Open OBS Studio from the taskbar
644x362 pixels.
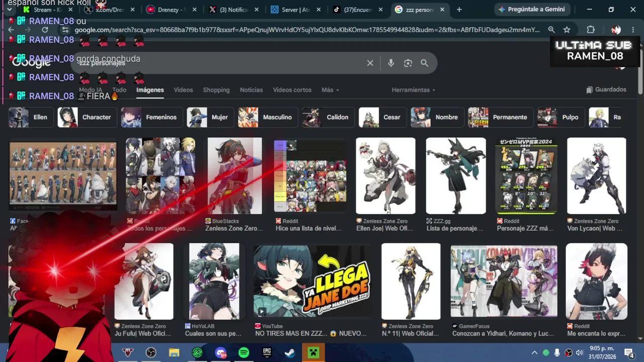tap(151, 353)
